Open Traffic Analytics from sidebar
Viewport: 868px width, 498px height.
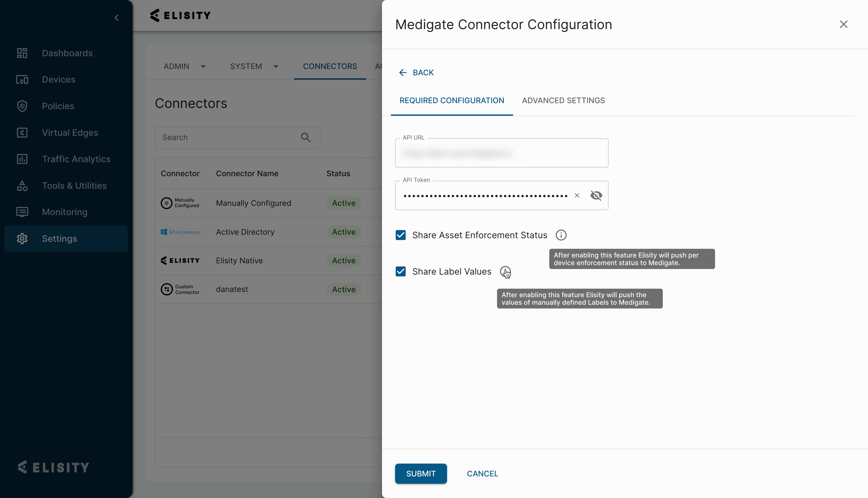pyautogui.click(x=76, y=159)
